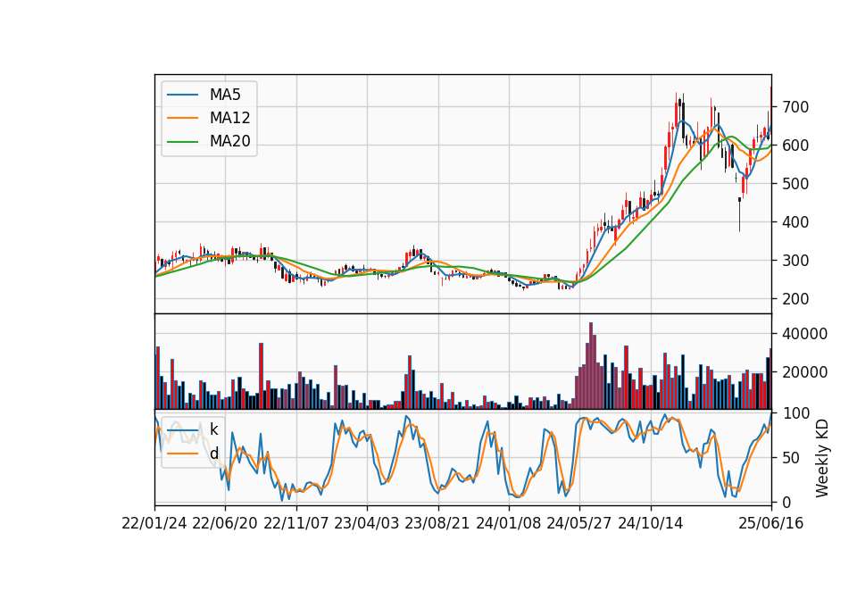Image resolution: width=857 pixels, height=616 pixels.
Task: Select the MA12 legend label
Action: tap(229, 118)
